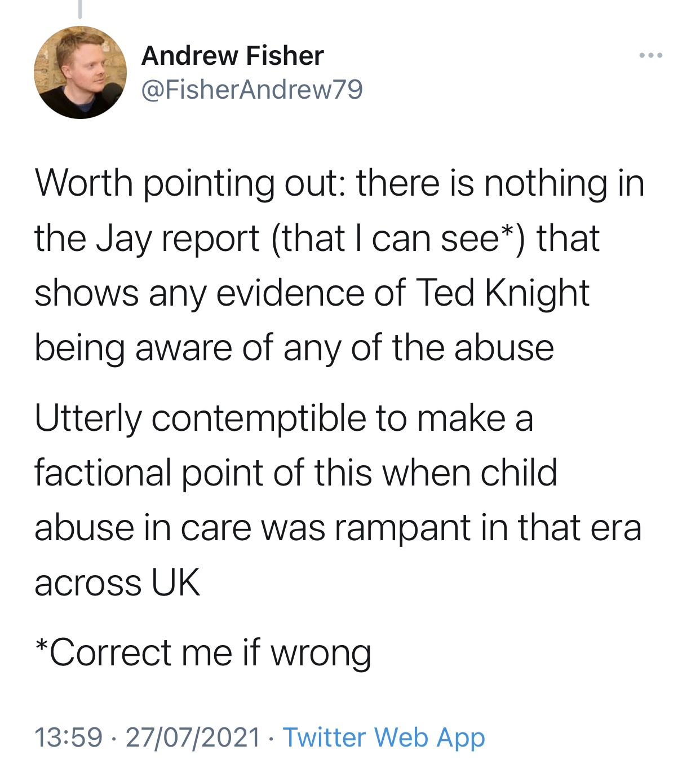Click the "being aware" phrase in tweet

tap(133, 347)
